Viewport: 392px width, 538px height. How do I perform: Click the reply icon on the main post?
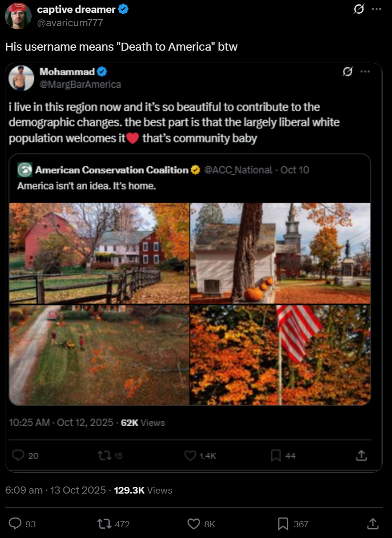(x=16, y=524)
